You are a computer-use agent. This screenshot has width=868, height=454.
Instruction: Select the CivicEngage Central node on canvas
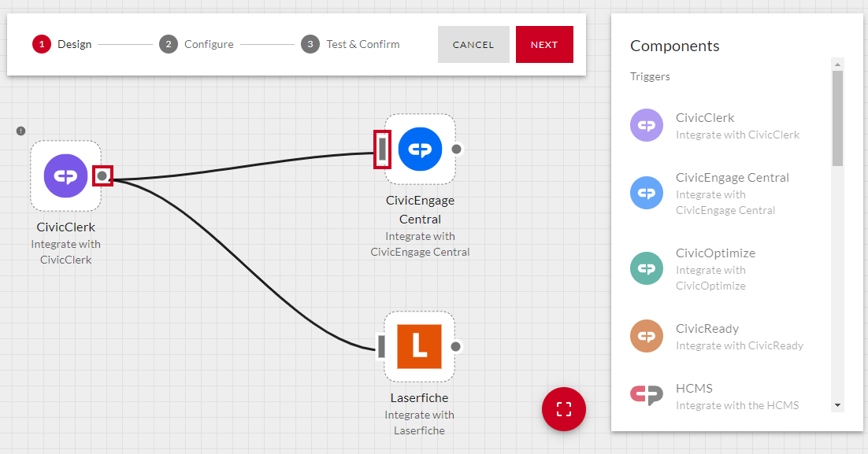coord(420,149)
